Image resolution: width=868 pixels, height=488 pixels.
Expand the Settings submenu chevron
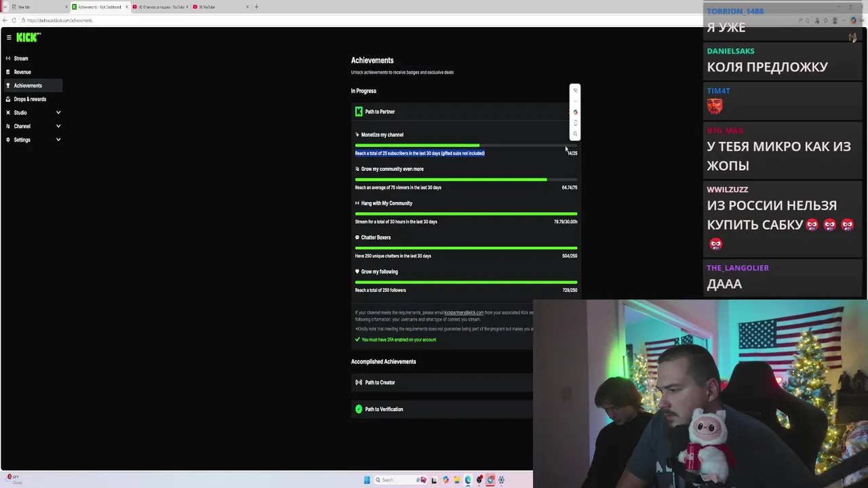coord(58,140)
